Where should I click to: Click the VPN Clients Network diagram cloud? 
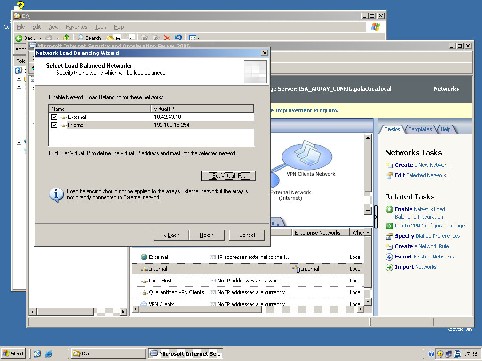(x=307, y=155)
